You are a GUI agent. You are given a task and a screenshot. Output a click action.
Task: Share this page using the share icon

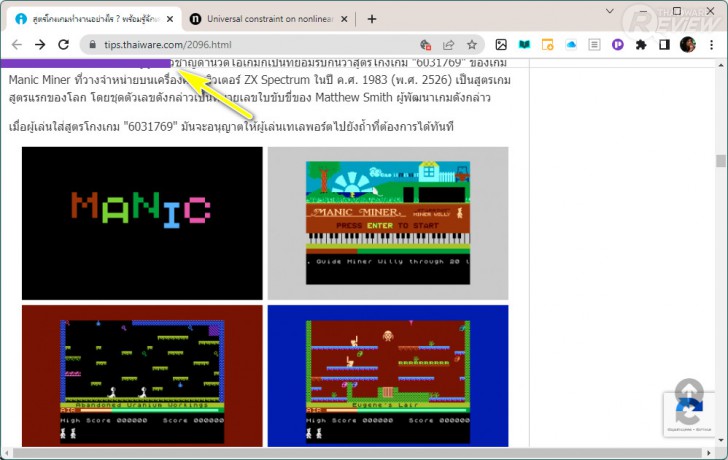pyautogui.click(x=448, y=45)
